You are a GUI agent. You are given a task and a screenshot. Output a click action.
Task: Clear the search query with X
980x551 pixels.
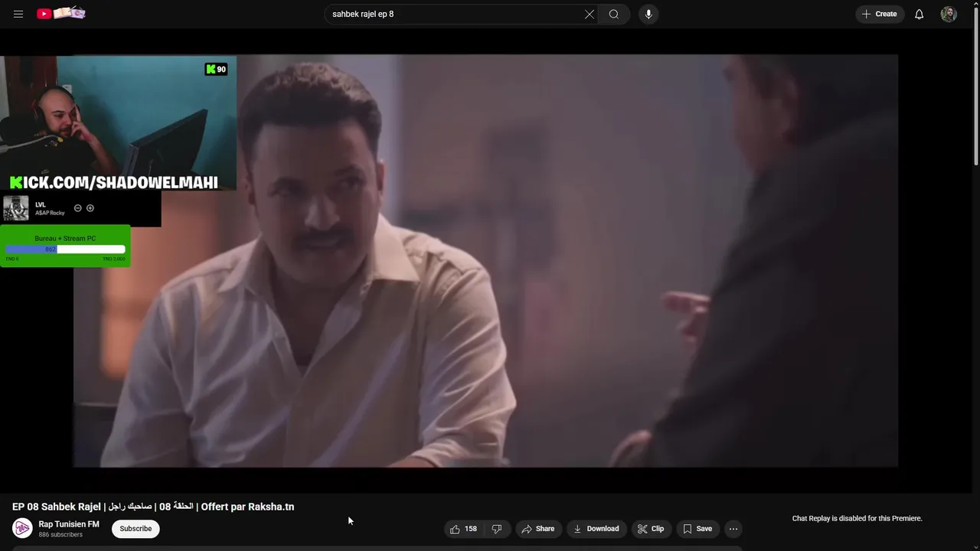pyautogui.click(x=590, y=14)
